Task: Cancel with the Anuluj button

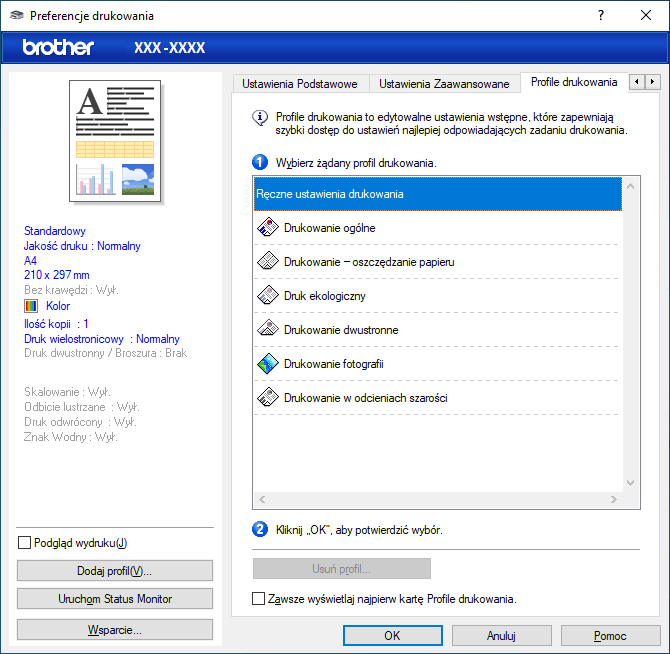Action: point(502,636)
